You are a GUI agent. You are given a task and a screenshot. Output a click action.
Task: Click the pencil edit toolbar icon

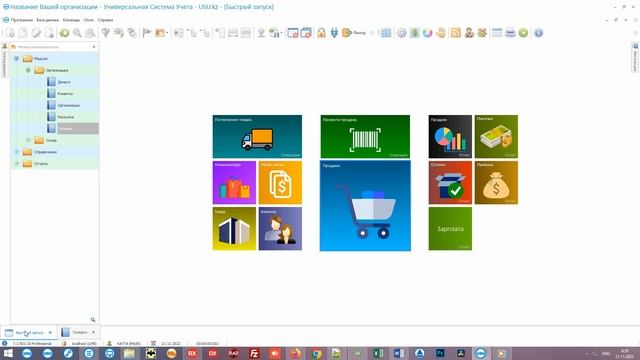click(36, 33)
